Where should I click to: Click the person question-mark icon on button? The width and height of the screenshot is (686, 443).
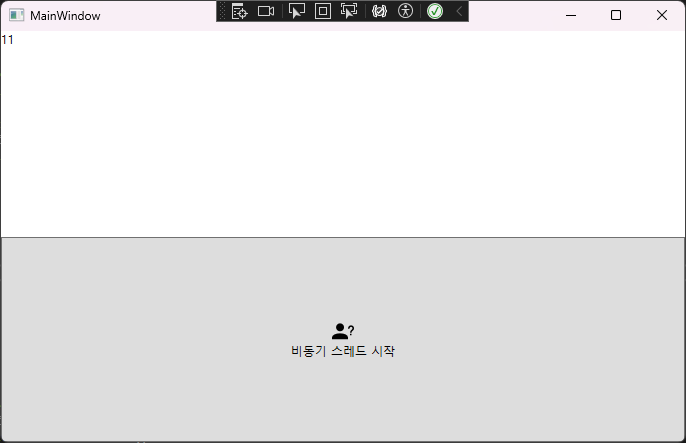[343, 331]
